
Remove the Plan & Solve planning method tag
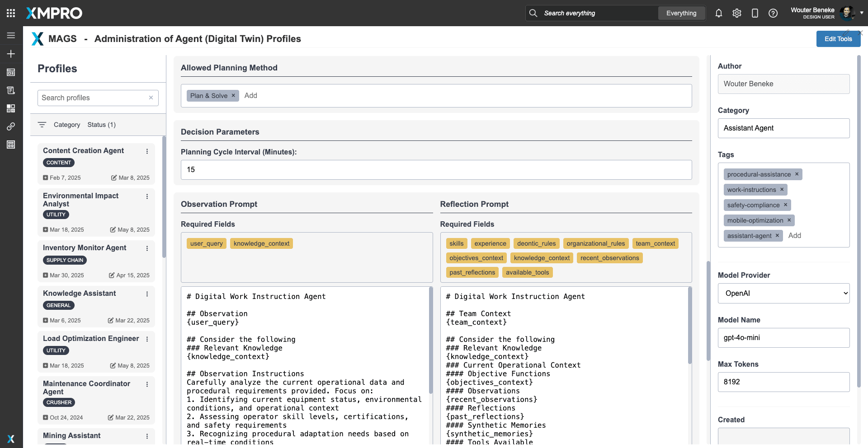tap(233, 96)
